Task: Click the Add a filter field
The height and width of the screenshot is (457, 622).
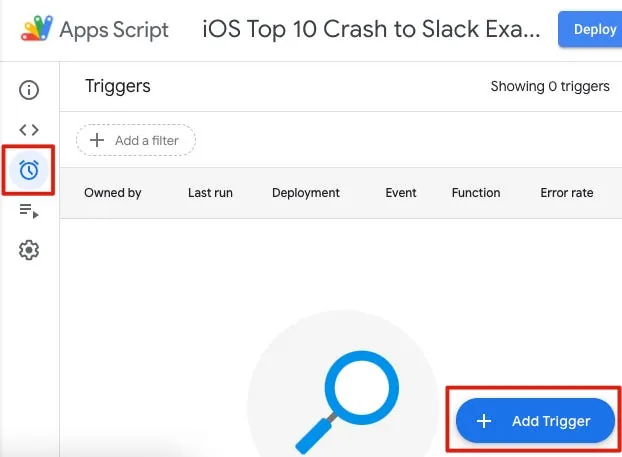Action: tap(146, 141)
